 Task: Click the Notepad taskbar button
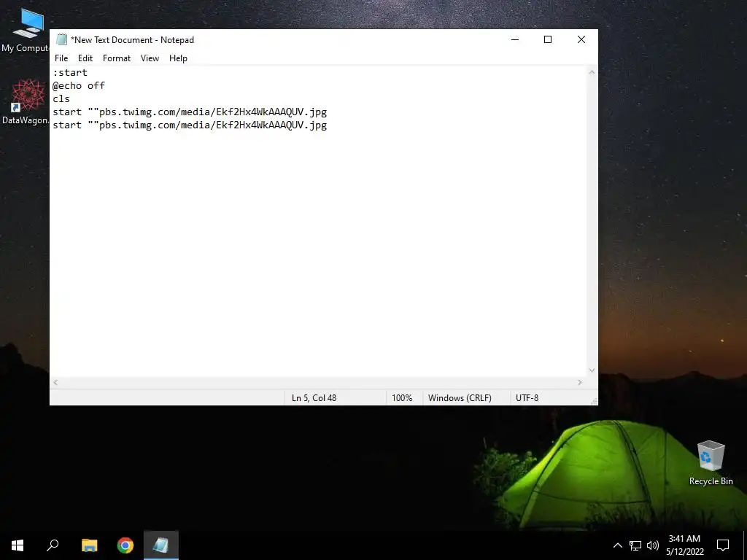[161, 545]
